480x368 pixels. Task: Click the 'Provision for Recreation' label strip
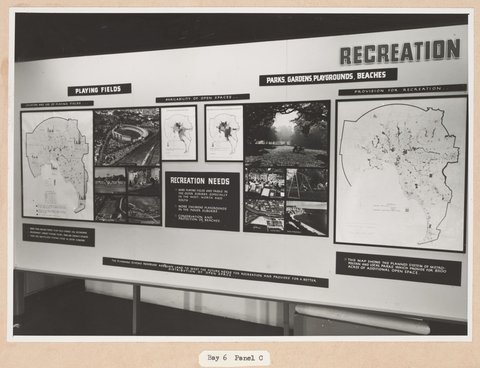(x=402, y=90)
